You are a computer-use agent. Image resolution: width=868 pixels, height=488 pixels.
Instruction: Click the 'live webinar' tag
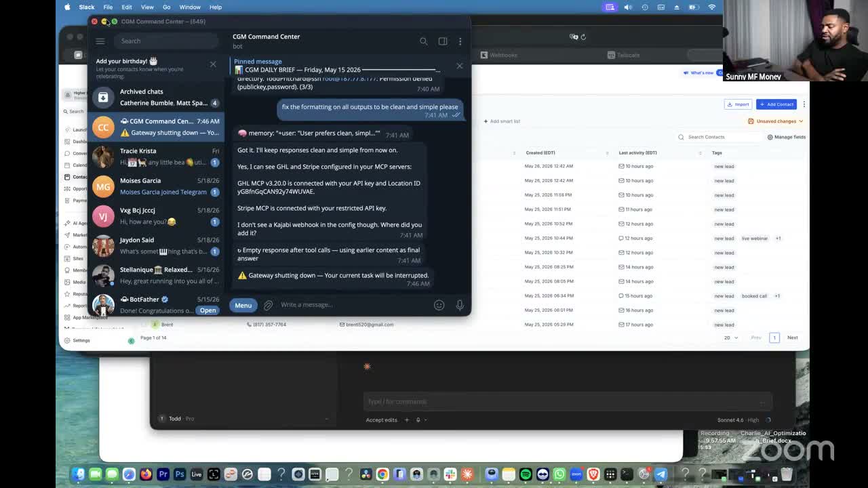[755, 239]
